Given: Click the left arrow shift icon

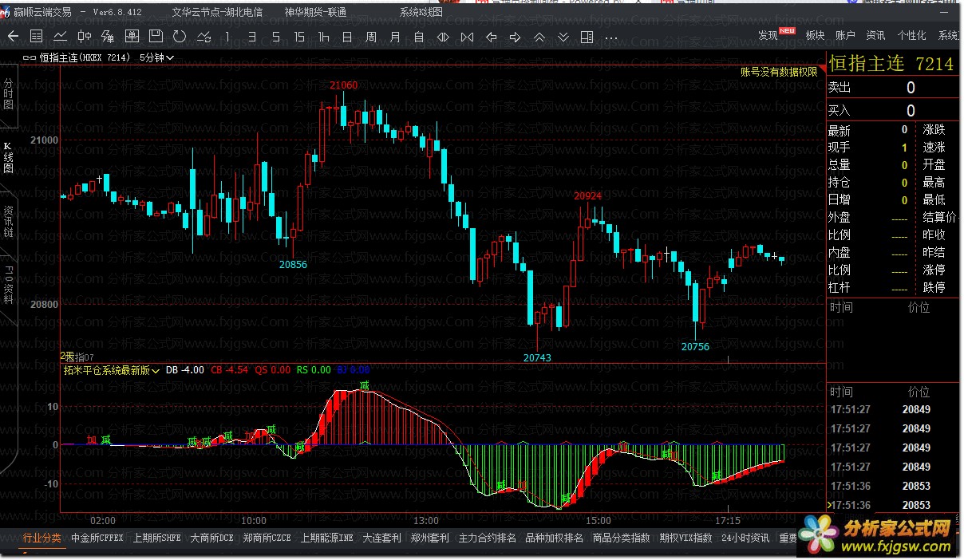Looking at the screenshot, I should point(492,37).
